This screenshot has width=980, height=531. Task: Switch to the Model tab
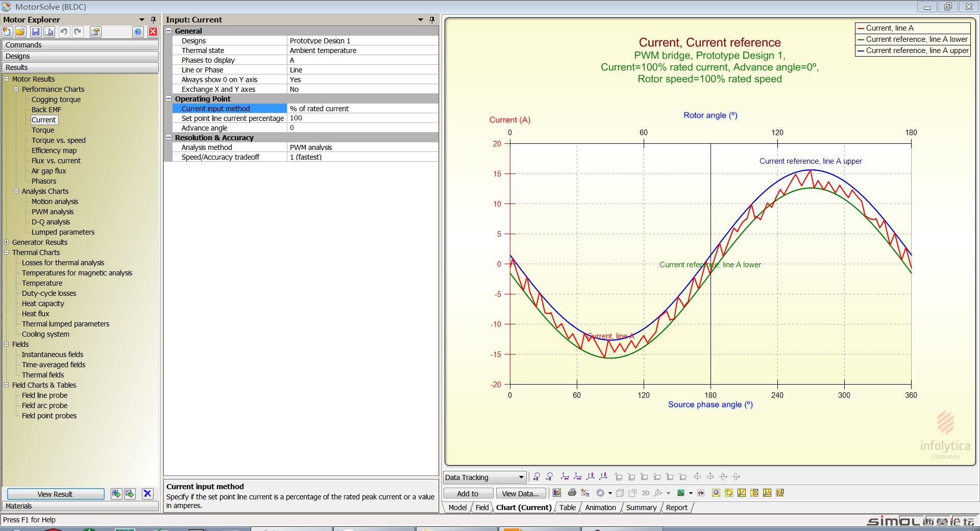(x=457, y=508)
